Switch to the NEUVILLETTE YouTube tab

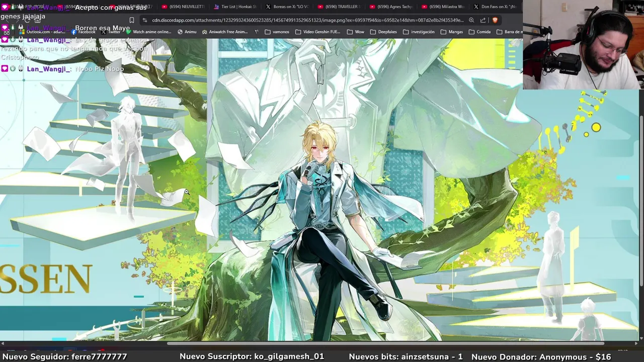[x=183, y=7]
